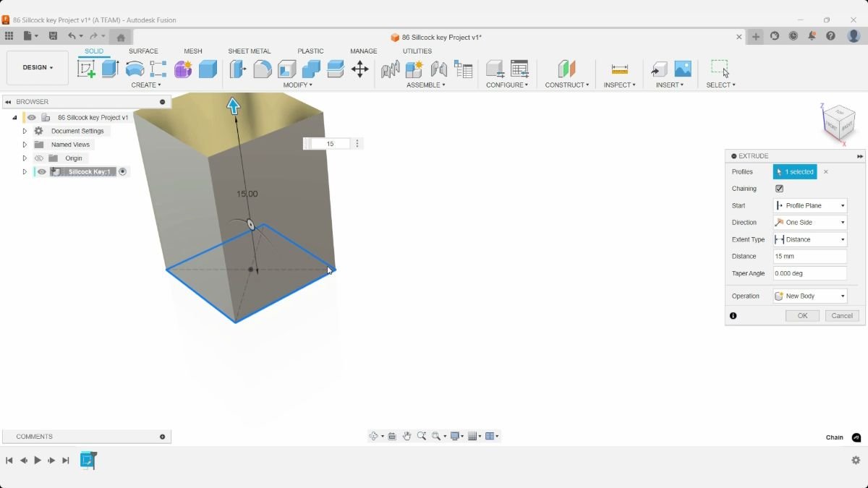The height and width of the screenshot is (488, 868).
Task: Click the sketch feature in timeline
Action: click(x=88, y=461)
